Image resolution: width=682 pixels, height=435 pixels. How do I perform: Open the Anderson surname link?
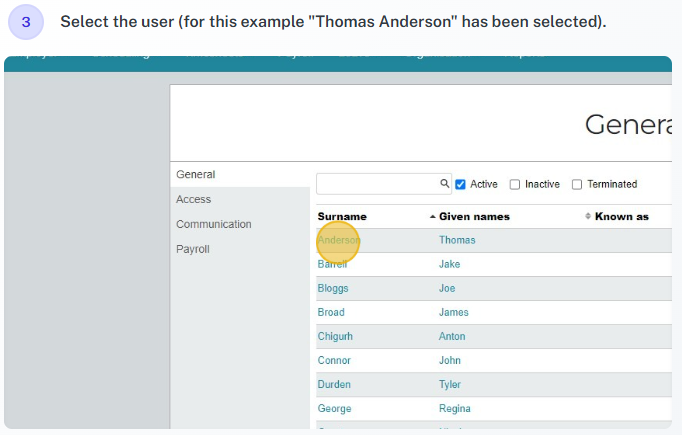(339, 240)
